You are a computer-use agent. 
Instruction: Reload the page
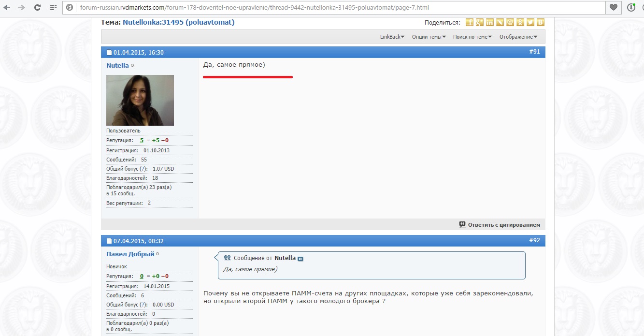37,8
